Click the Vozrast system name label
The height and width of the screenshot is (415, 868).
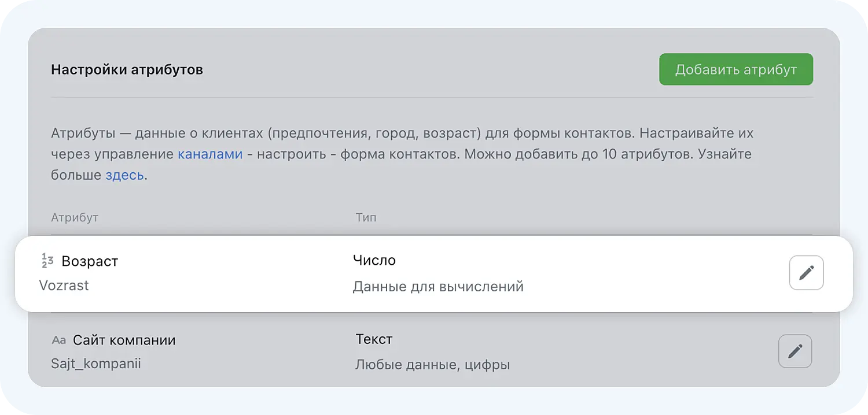(x=64, y=285)
